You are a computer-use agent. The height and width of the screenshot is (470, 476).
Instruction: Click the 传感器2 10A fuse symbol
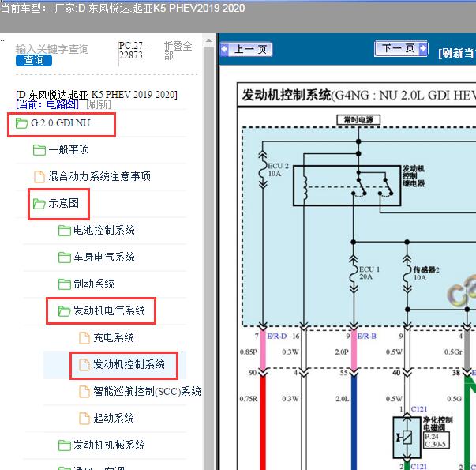[407, 273]
